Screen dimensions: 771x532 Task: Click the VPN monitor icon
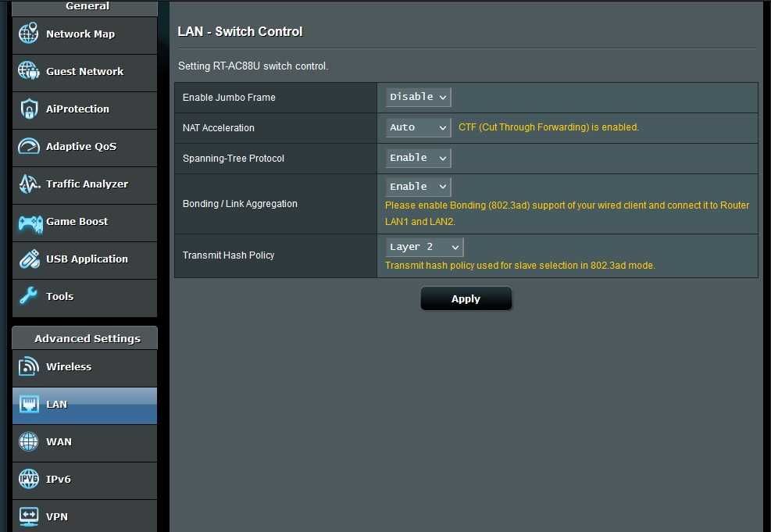click(x=29, y=516)
